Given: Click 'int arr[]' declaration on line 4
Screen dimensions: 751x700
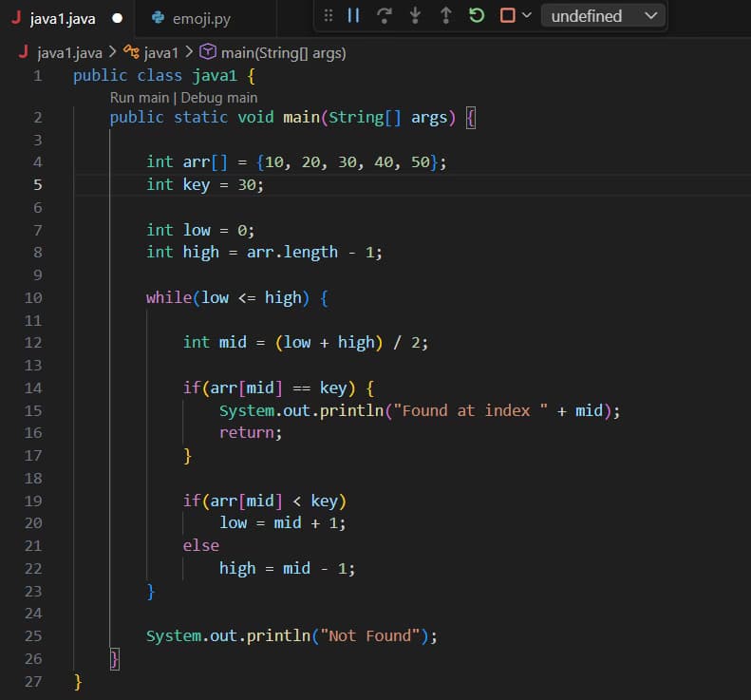Looking at the screenshot, I should pos(187,162).
